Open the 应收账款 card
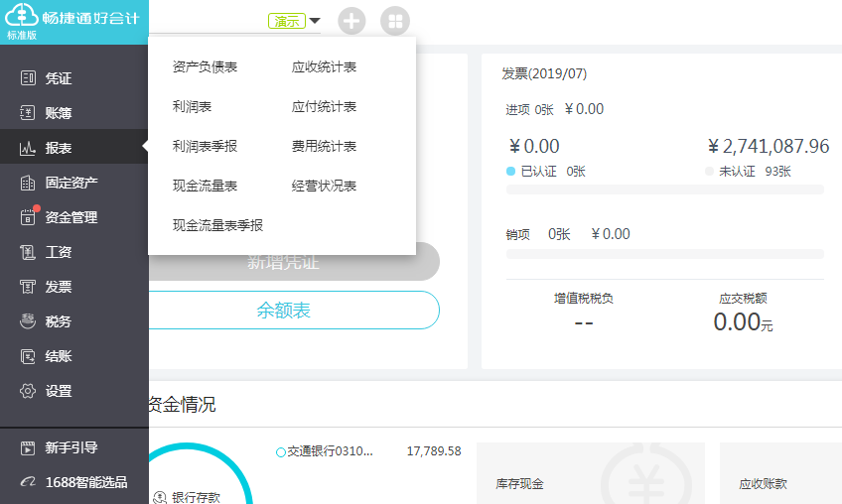The height and width of the screenshot is (504, 842). point(780,473)
